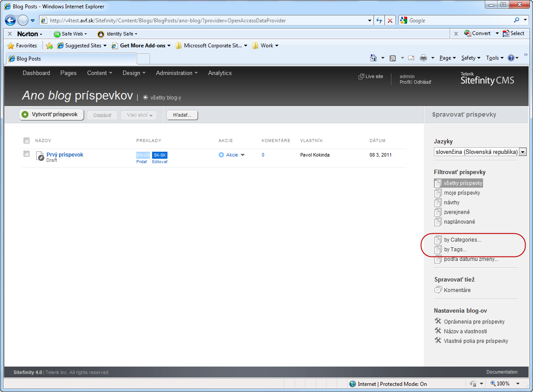Image resolution: width=533 pixels, height=392 pixels.
Task: Click the Pridať link under EN-US
Action: pyautogui.click(x=142, y=162)
